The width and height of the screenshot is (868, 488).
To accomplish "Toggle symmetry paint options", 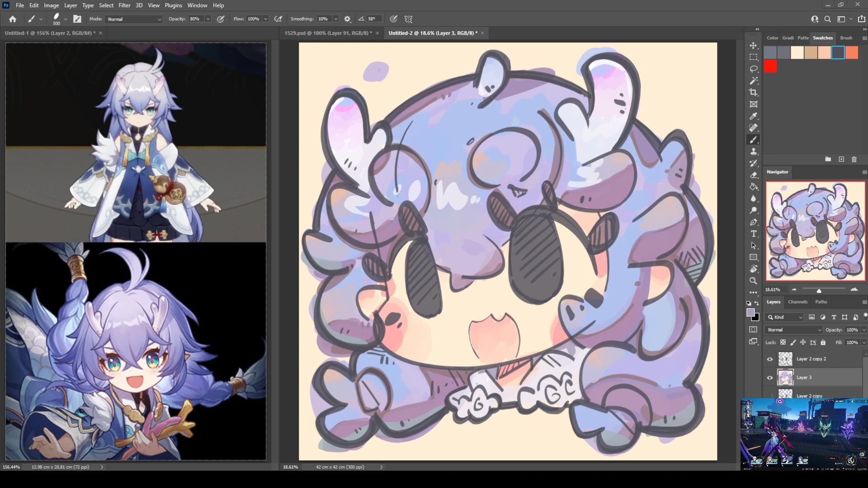I will coord(408,19).
